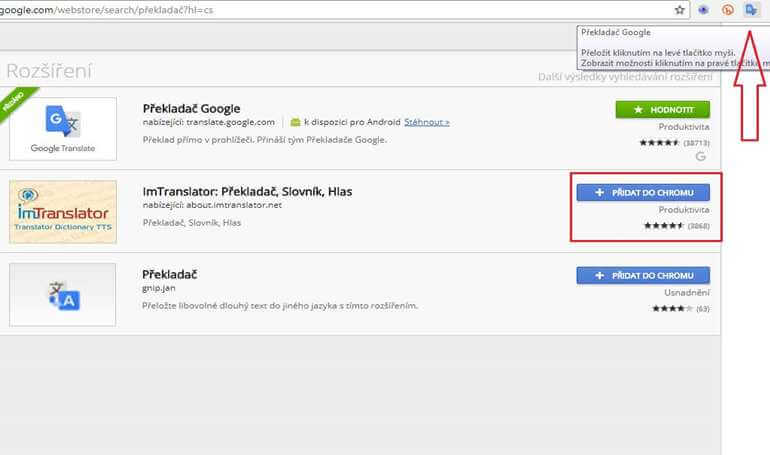Viewport: 770px width, 455px height.
Task: Open Překladač Google title
Action: tap(192, 108)
